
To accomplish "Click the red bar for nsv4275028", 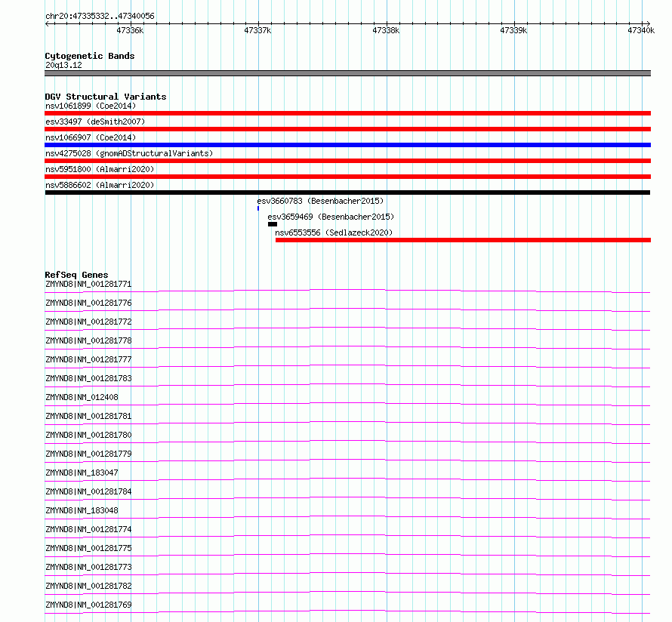I will click(x=347, y=161).
